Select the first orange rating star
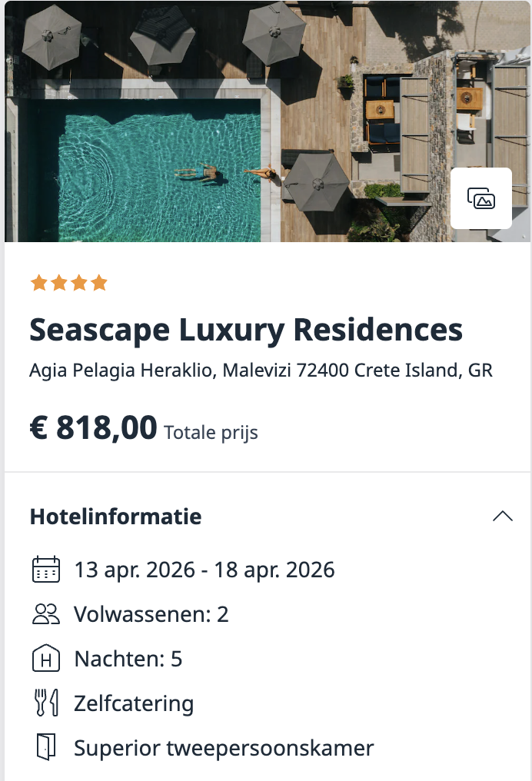Viewport: 532px width, 781px height. pyautogui.click(x=38, y=283)
